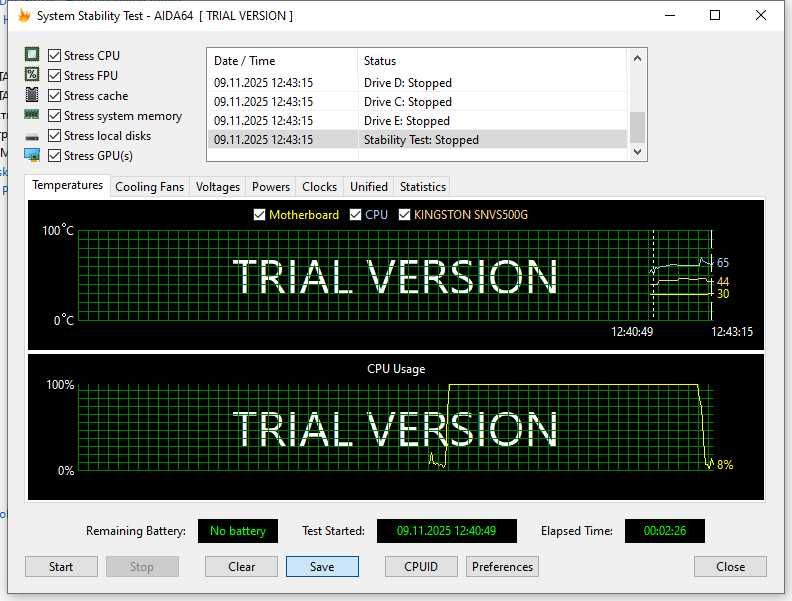
Task: Click the Status column header
Action: (492, 61)
